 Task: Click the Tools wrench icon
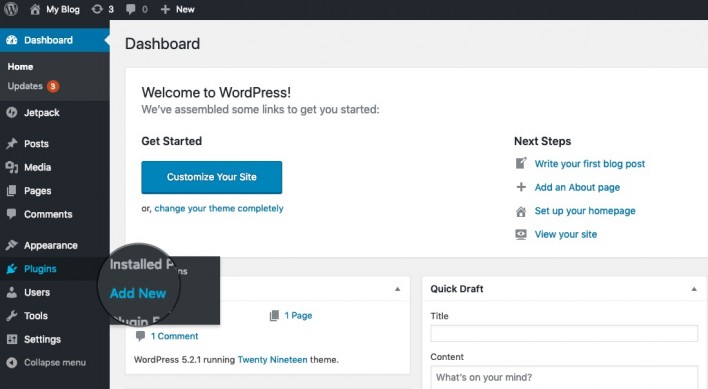pos(12,315)
